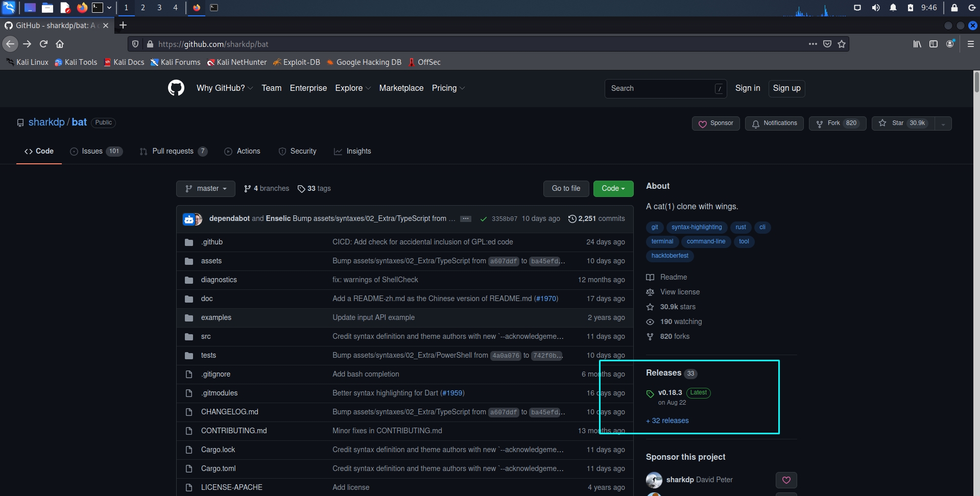Open the Firefox hamburger menu
Image resolution: width=980 pixels, height=496 pixels.
[x=971, y=44]
